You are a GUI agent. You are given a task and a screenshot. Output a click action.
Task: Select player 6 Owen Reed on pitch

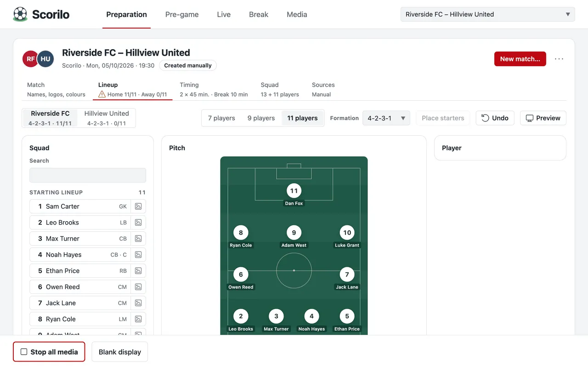tap(241, 278)
